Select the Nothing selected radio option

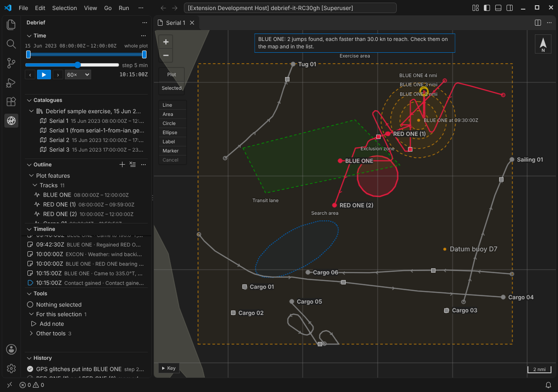[30, 304]
